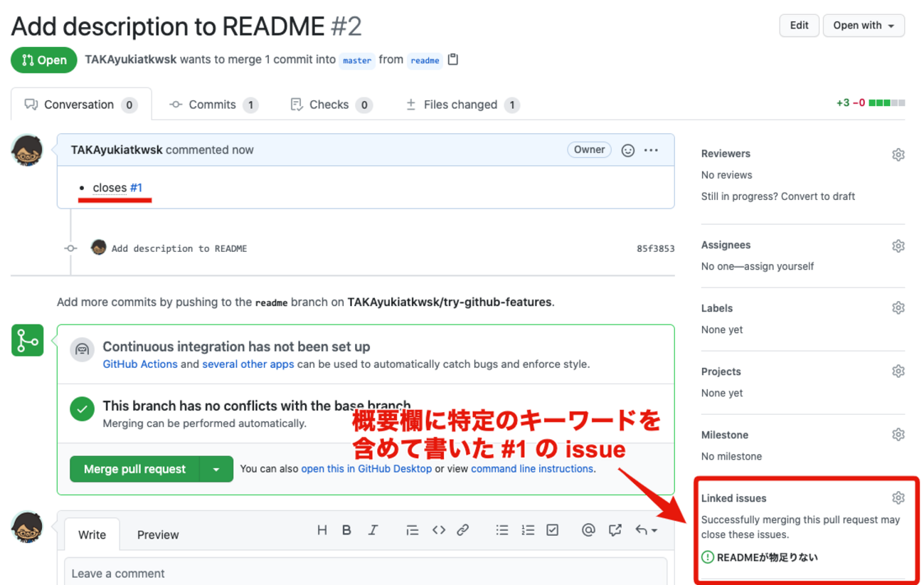Screen dimensions: 924x585
Task: Select the Write tab in comment editor
Action: point(92,535)
